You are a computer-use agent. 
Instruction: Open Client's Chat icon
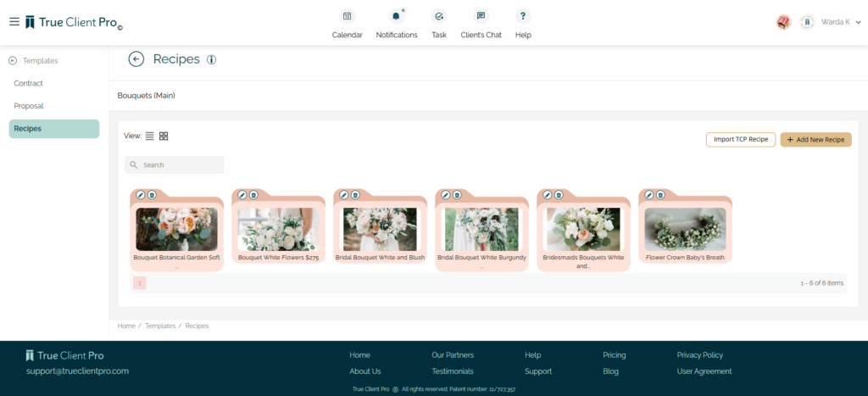click(481, 16)
